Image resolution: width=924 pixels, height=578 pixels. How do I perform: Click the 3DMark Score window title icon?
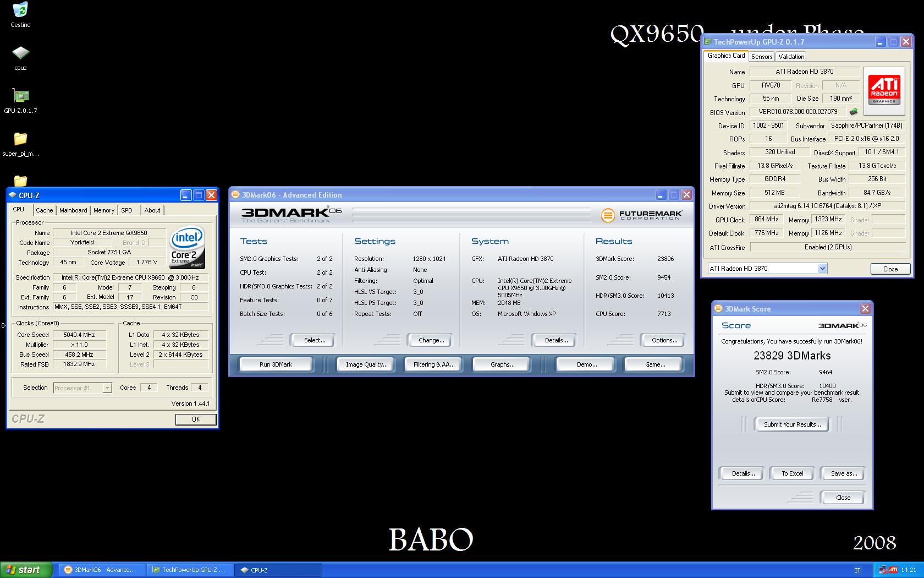pos(718,308)
